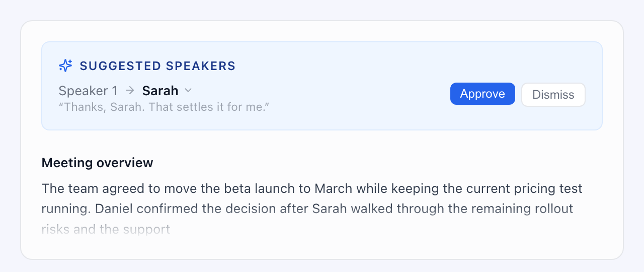Click the faded line "risks and the support"
This screenshot has height=272, width=644.
click(x=106, y=230)
